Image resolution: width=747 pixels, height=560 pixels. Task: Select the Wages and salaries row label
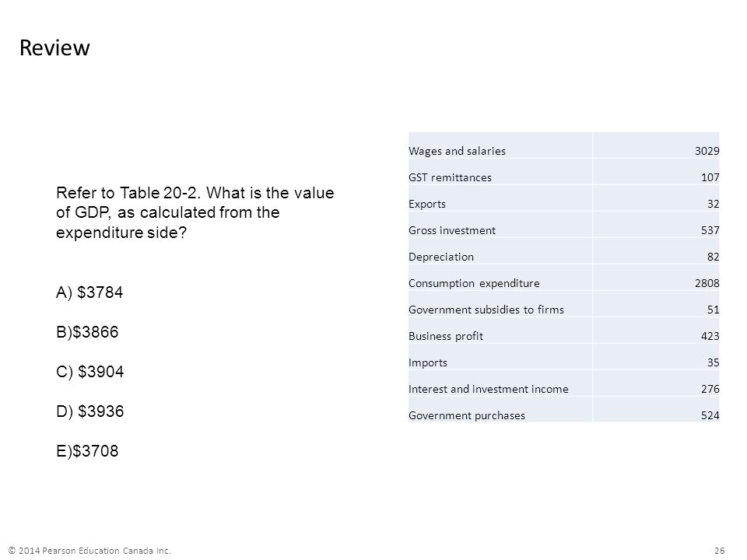tap(457, 151)
